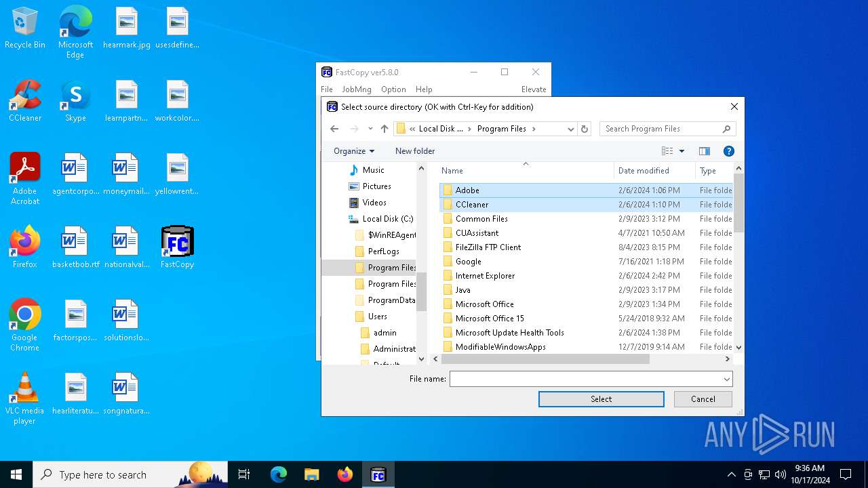Change view layout icon
The height and width of the screenshot is (488, 868).
point(667,151)
